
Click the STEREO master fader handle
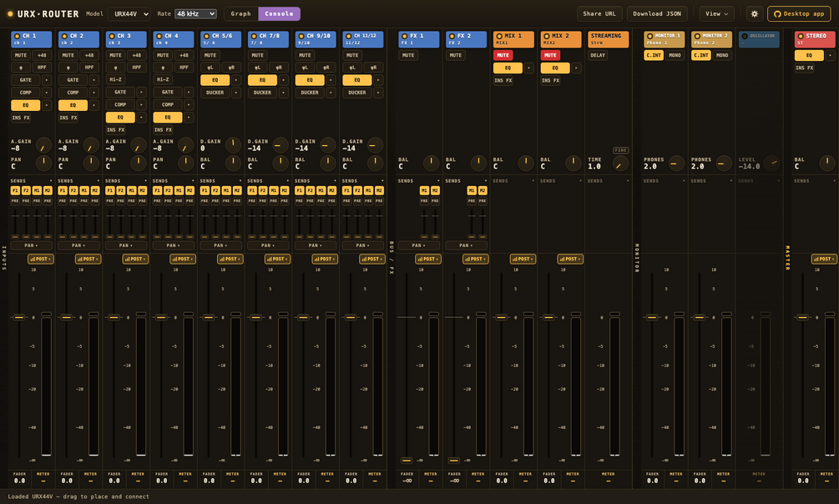pyautogui.click(x=802, y=317)
